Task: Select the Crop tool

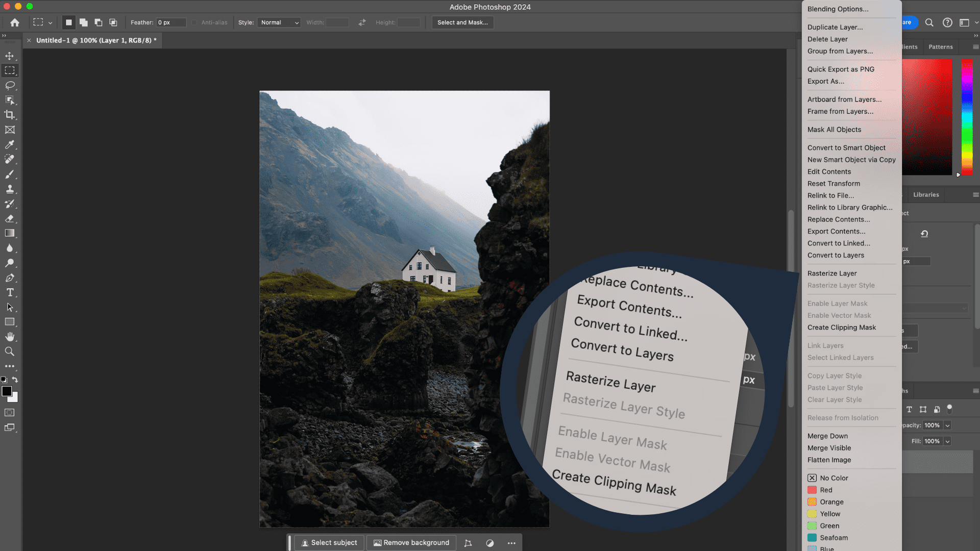Action: (10, 115)
